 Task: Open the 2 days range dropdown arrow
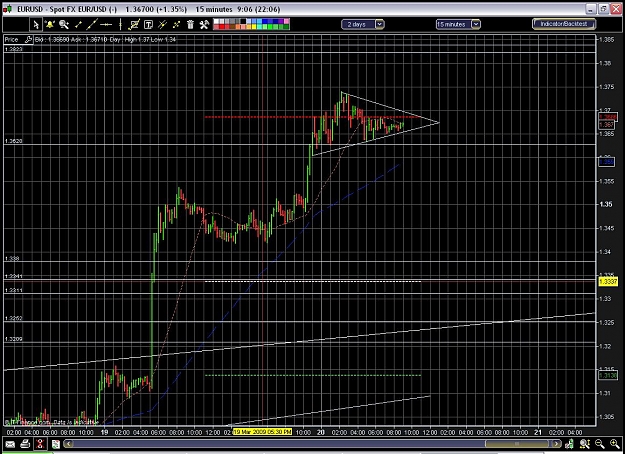click(x=380, y=24)
